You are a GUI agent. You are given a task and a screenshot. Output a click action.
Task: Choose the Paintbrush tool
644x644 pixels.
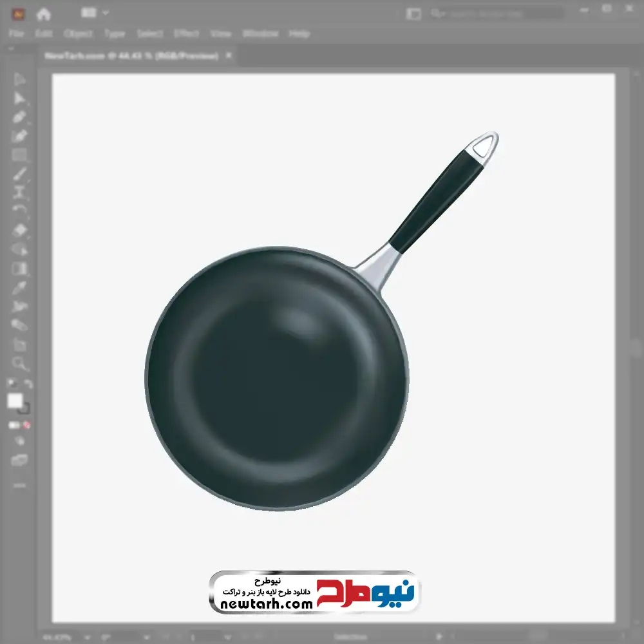[20, 173]
